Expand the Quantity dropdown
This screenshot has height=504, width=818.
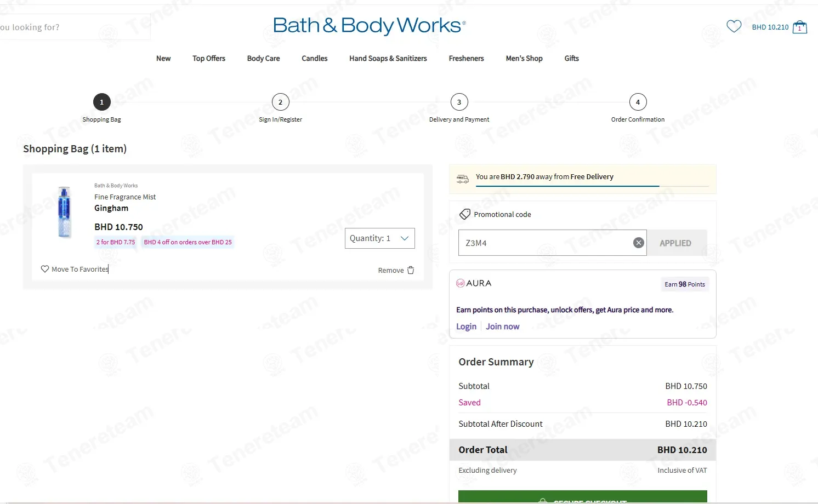click(x=379, y=238)
